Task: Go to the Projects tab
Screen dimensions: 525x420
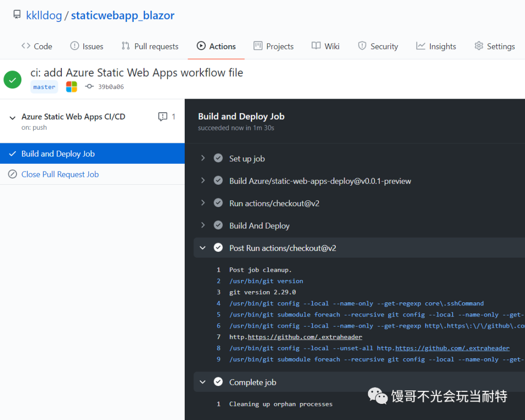Action: click(x=274, y=46)
